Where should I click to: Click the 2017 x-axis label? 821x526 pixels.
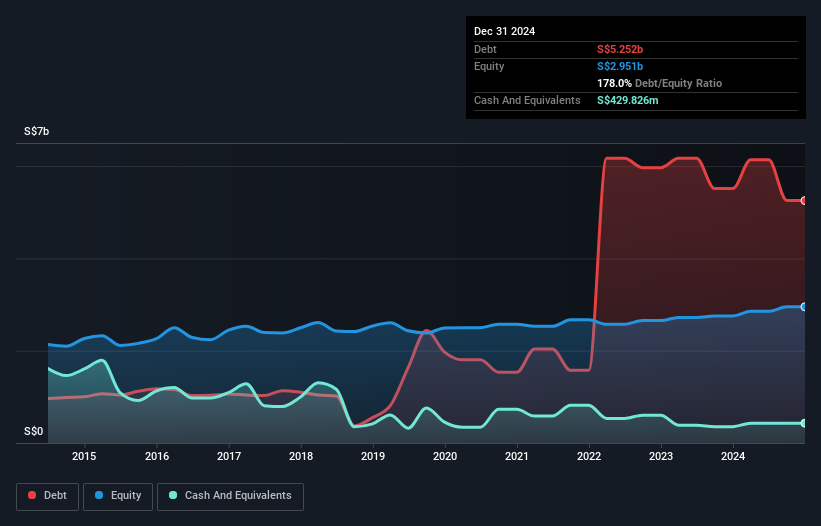229,456
